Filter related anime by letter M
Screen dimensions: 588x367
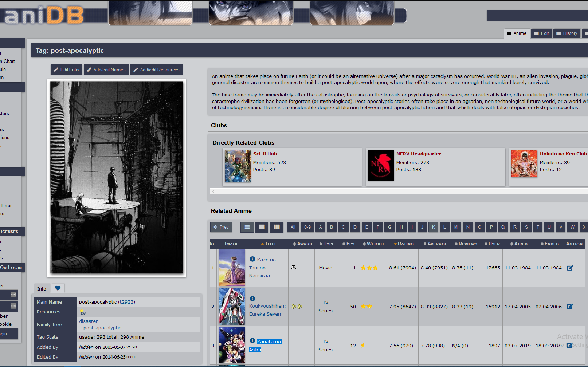(x=456, y=227)
